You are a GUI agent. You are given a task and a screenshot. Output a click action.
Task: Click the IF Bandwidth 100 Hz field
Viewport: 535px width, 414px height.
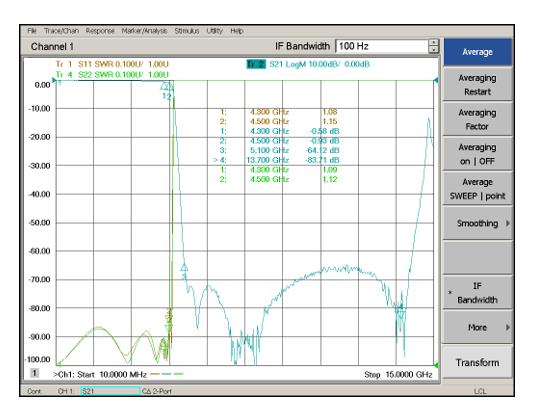(x=382, y=46)
